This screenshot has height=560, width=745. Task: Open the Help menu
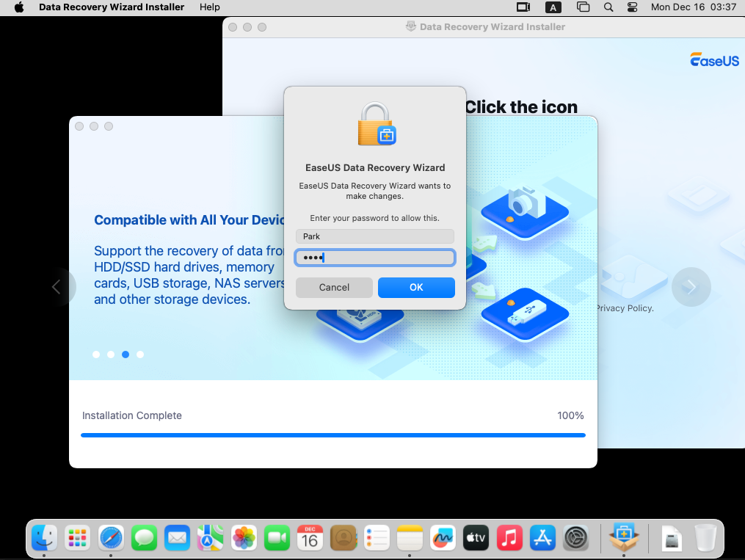[x=209, y=7]
